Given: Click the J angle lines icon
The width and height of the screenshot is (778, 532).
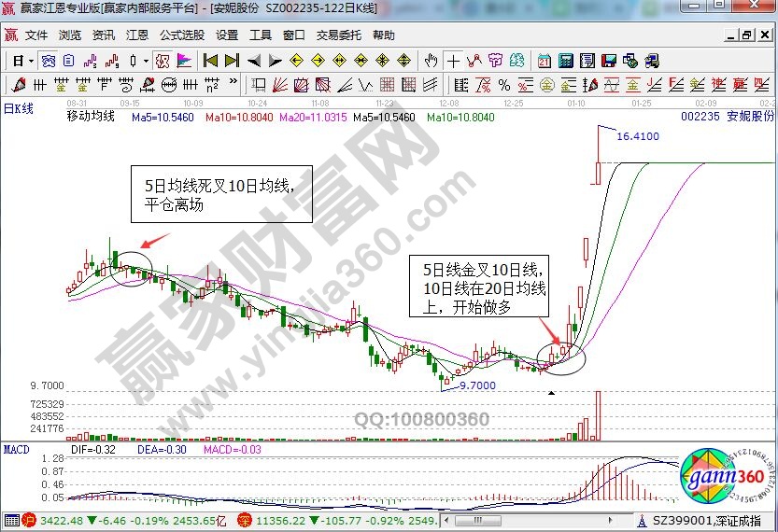Looking at the screenshot, I should (x=654, y=85).
